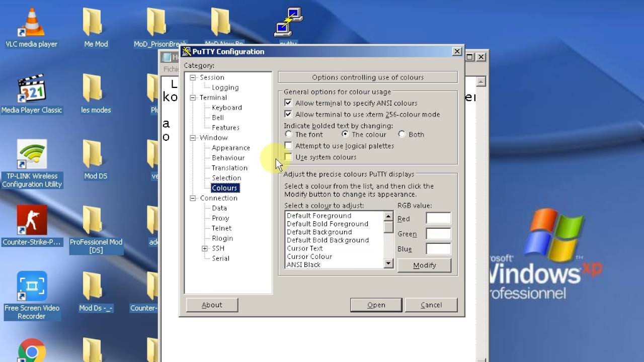Select Colours category
Viewport: 644px width, 362px height.
224,188
